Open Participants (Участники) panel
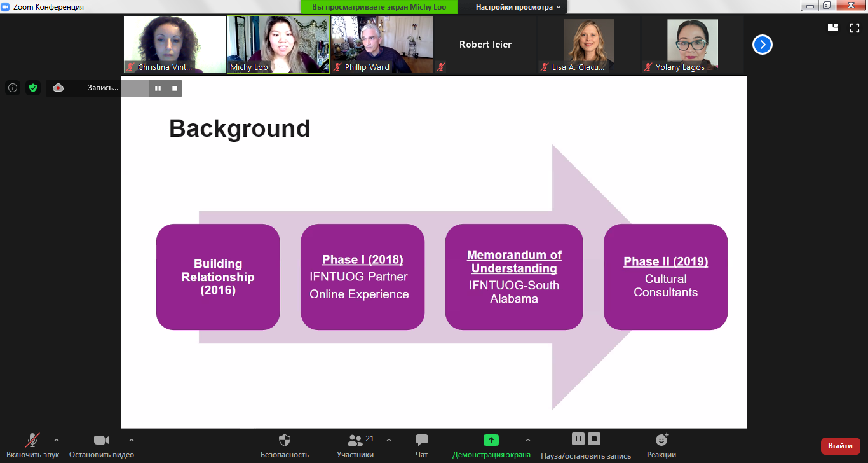Image resolution: width=868 pixels, height=463 pixels. 355,440
